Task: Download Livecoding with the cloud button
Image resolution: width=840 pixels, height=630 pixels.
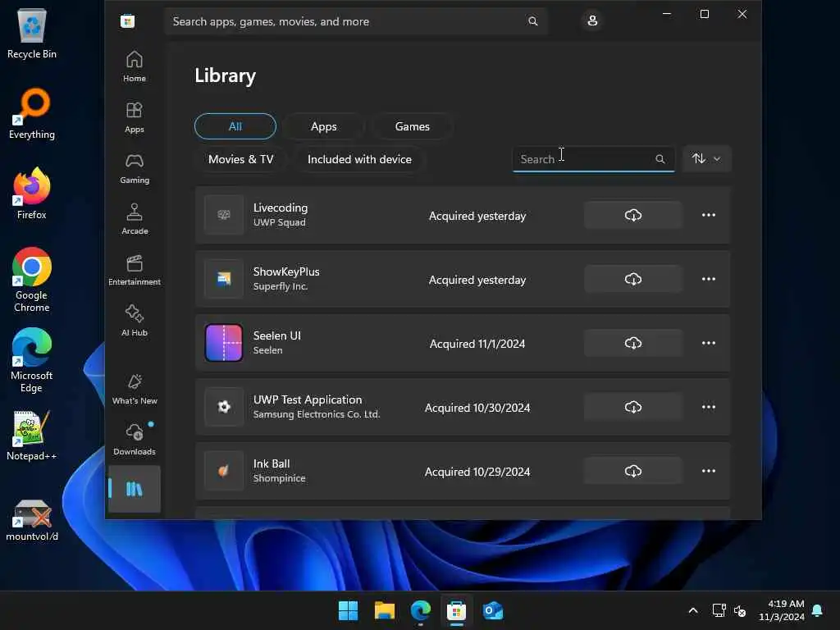Action: point(632,216)
